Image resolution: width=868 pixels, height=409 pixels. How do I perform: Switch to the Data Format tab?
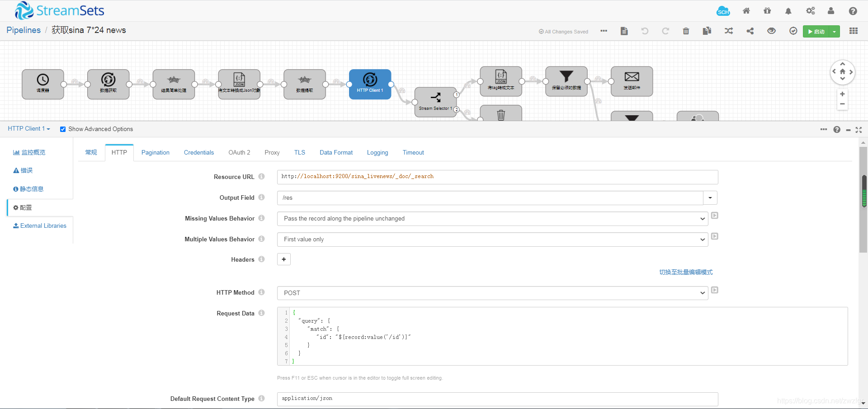[x=336, y=153]
